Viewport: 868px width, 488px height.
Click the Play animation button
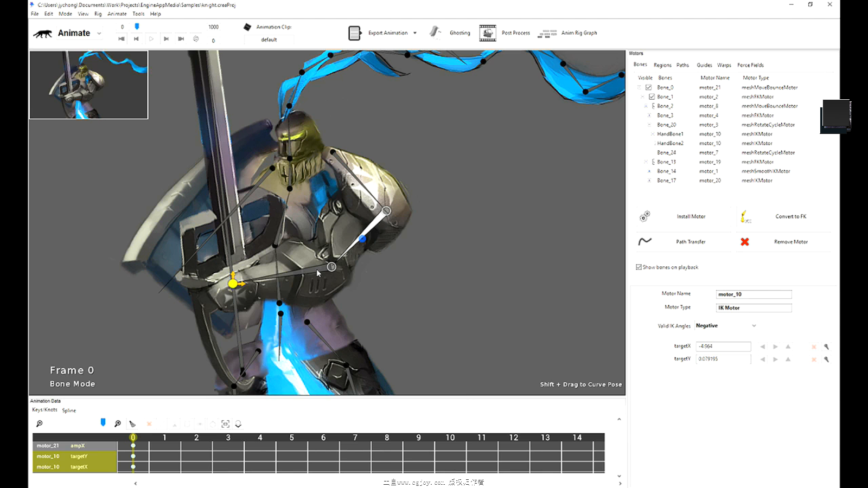(151, 38)
